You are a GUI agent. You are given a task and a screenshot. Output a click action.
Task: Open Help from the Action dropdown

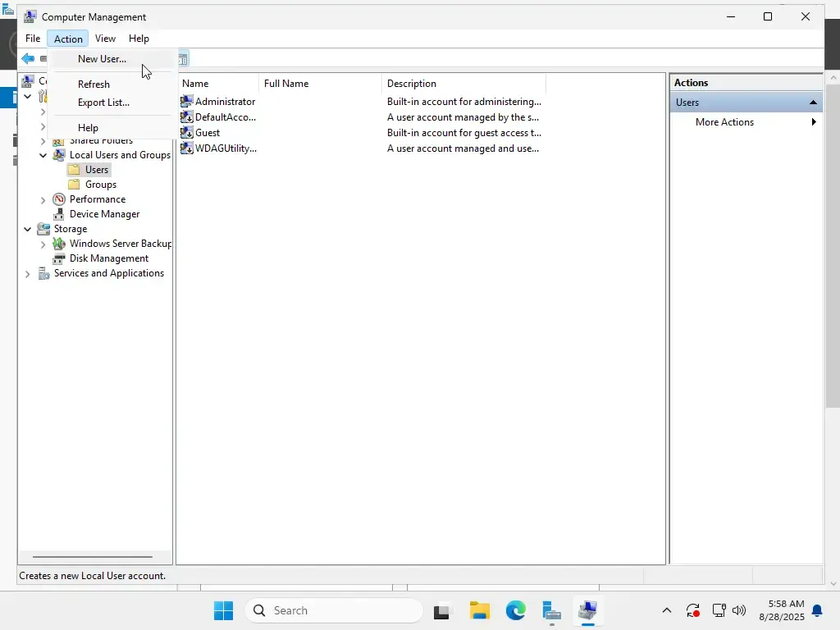(88, 127)
